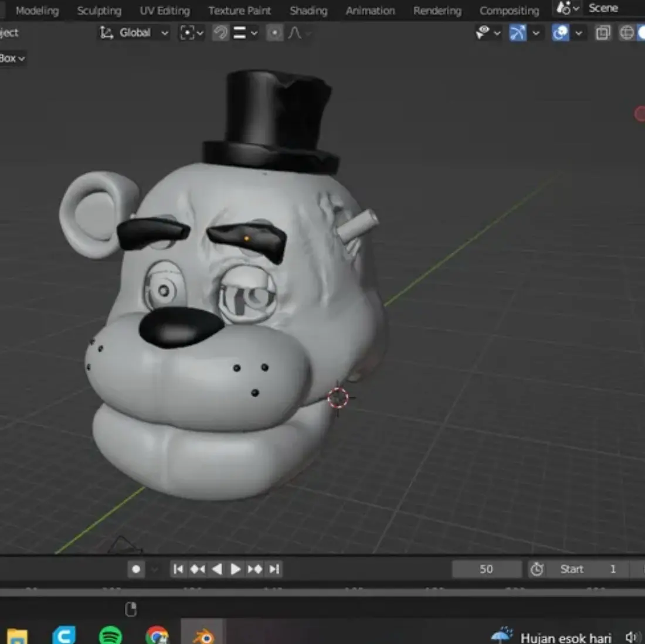Image resolution: width=645 pixels, height=644 pixels.
Task: Open proportional editing falloff curve icon
Action: [x=294, y=33]
